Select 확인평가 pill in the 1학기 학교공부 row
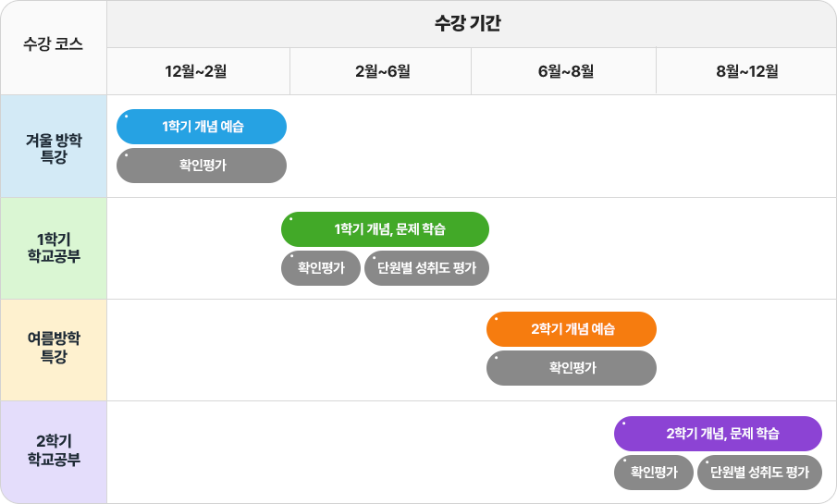Screen dimensions: 837x504 (321, 268)
